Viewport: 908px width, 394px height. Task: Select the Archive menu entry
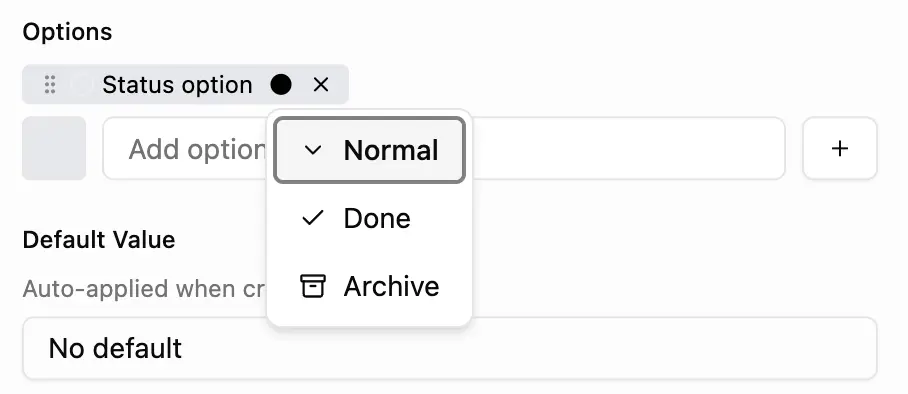(x=369, y=286)
